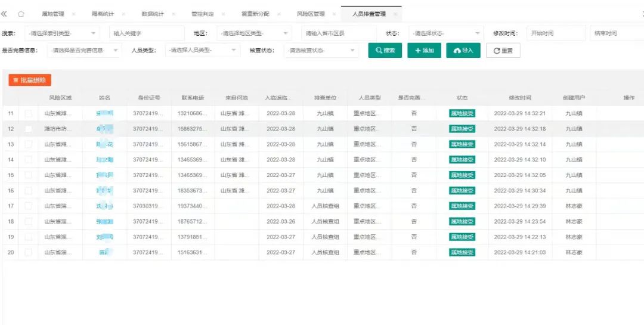Close the 人员排查管理 tab

click(x=395, y=14)
